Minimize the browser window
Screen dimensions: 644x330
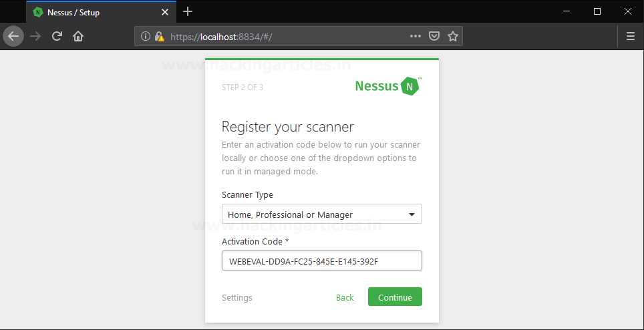coord(567,11)
